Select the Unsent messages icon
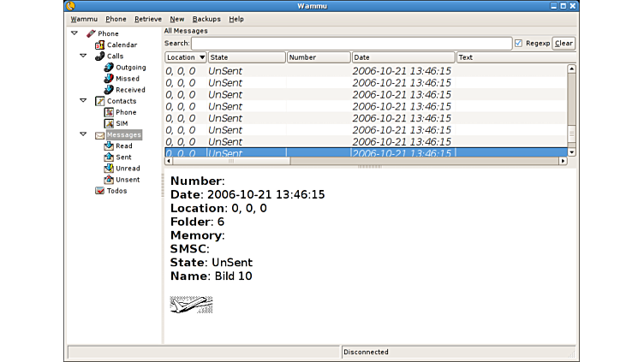Viewport: 644px width, 362px height. click(x=109, y=180)
